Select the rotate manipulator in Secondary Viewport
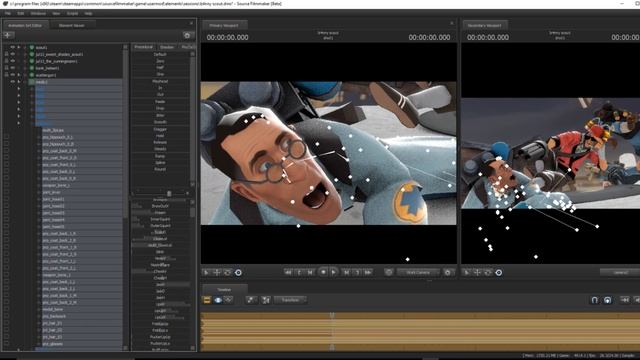The height and width of the screenshot is (360, 640). [488, 272]
